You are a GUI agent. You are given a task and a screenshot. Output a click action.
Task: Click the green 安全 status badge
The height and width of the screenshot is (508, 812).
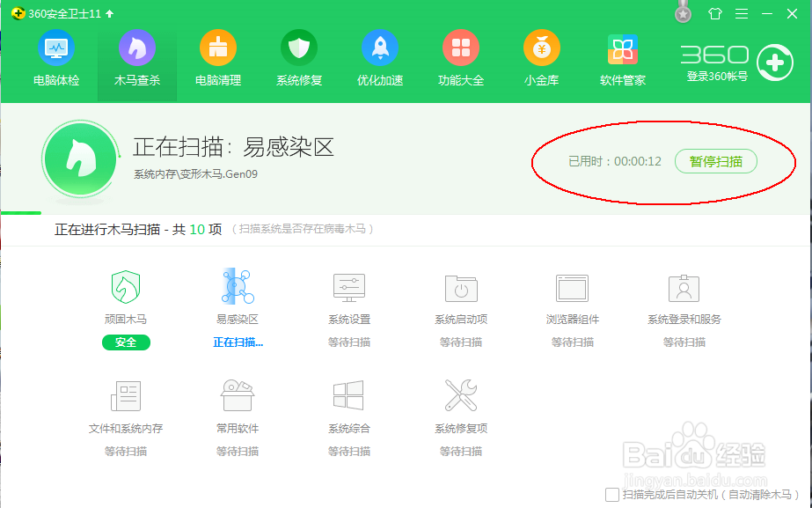click(x=126, y=342)
